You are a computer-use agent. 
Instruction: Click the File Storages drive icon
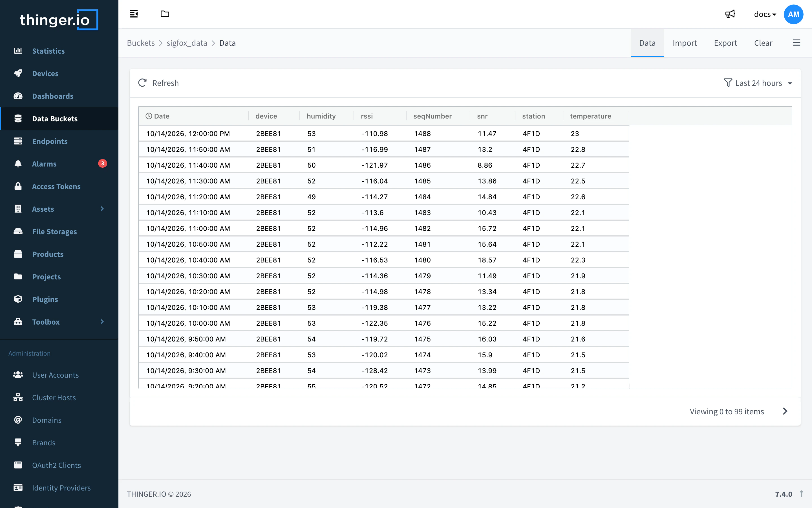(x=18, y=231)
